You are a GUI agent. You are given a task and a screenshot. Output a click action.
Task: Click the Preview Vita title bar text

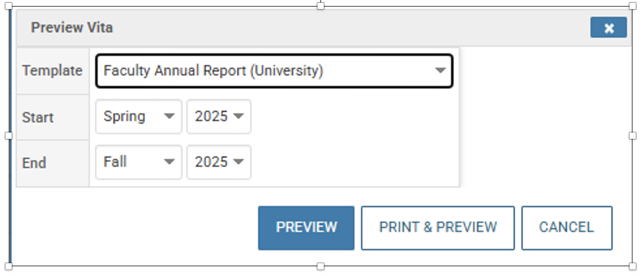coord(72,28)
